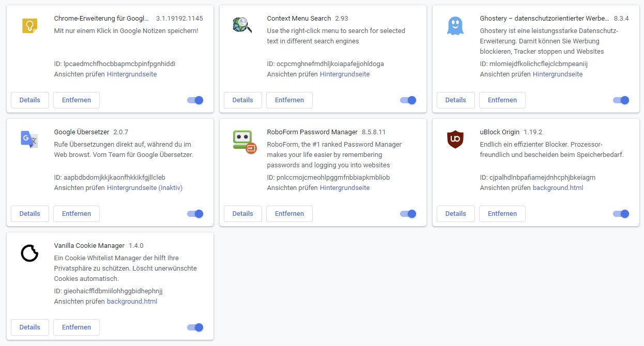Show Details for Vanilla Cookie Manager
Image resolution: width=644 pixels, height=346 pixels.
click(x=30, y=327)
